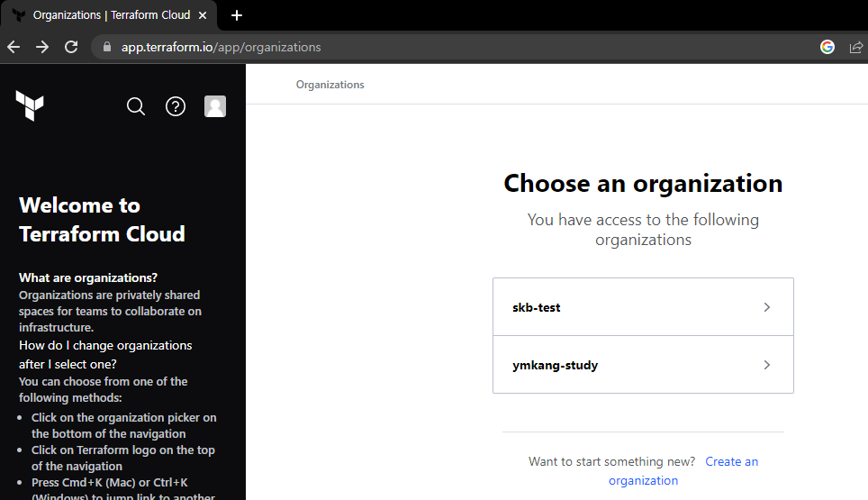Viewport: 868px width, 500px height.
Task: Click the lock icon beside the URL
Action: [x=107, y=47]
